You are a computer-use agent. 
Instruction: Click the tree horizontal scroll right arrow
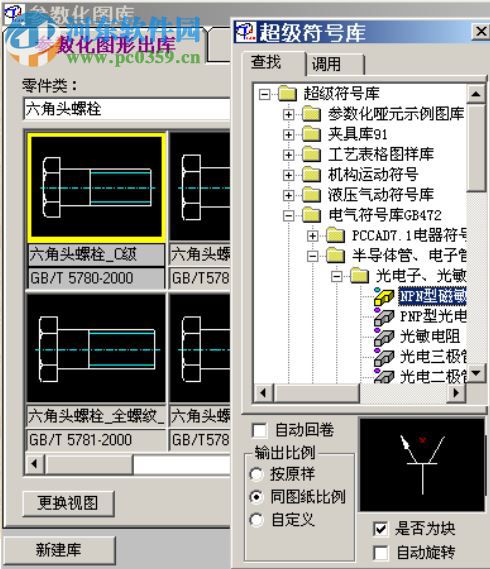coord(457,393)
